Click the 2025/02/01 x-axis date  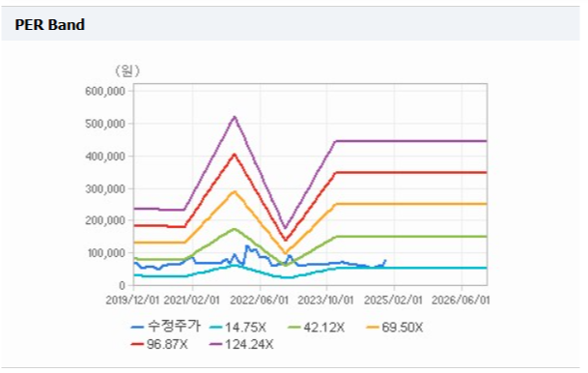coord(393,300)
